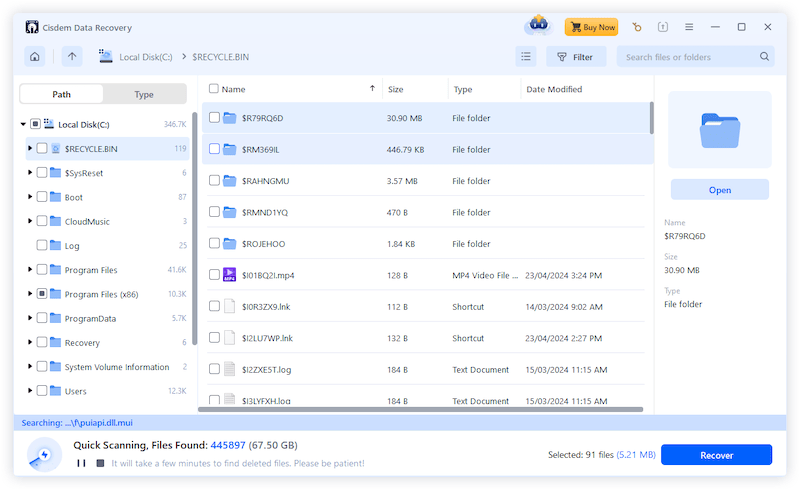Image resolution: width=800 pixels, height=490 pixels.
Task: Select System Volume Information in tree
Action: click(117, 367)
